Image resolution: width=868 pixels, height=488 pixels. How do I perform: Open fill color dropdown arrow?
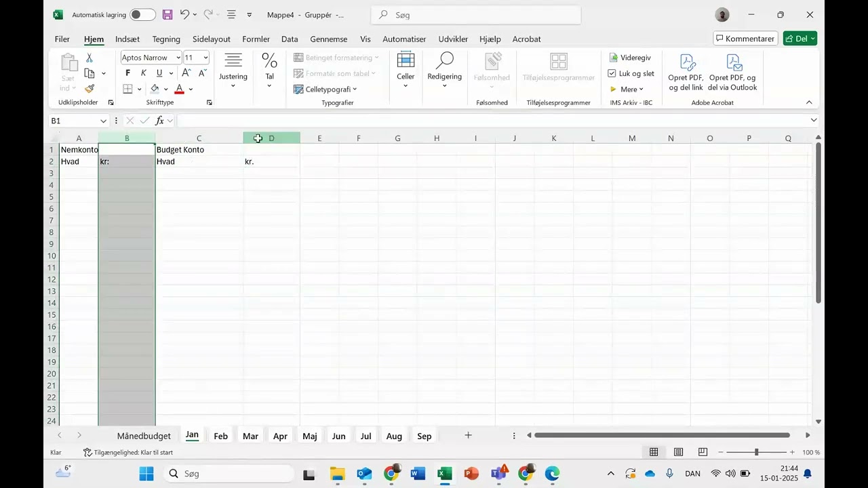165,89
